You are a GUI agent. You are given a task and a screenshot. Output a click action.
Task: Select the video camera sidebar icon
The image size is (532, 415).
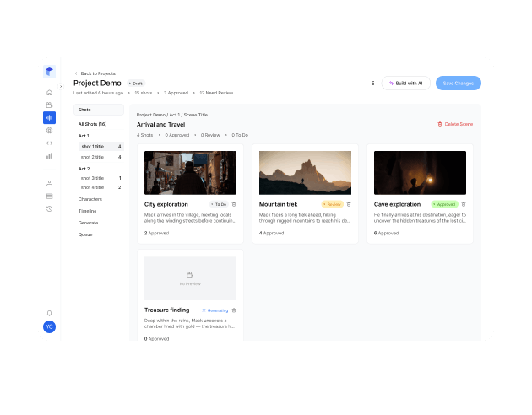tap(49, 105)
